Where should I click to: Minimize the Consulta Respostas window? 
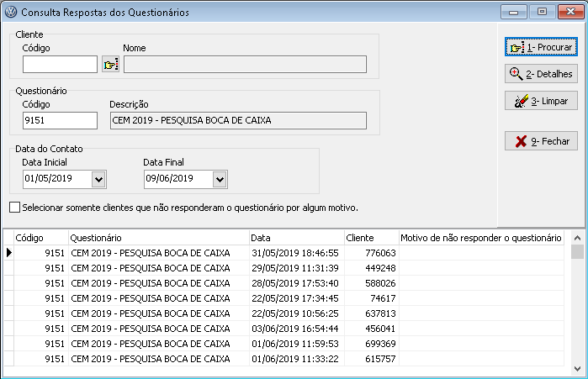pos(514,12)
